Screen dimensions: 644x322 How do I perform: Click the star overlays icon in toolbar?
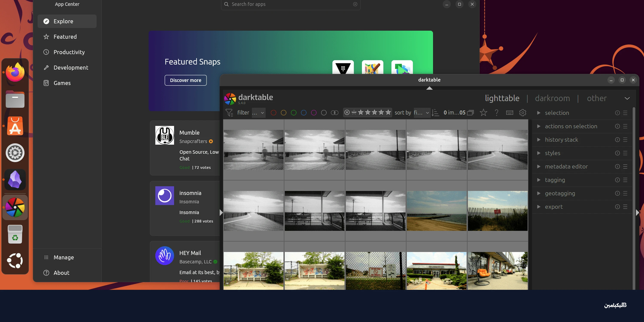point(483,113)
